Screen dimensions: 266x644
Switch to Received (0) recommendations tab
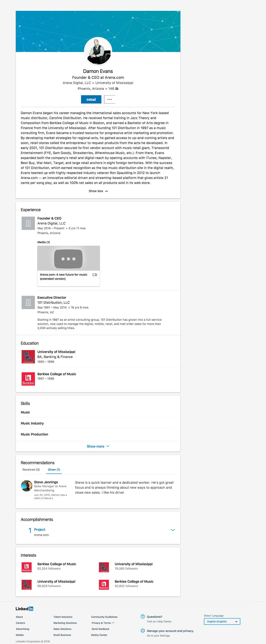click(x=31, y=470)
